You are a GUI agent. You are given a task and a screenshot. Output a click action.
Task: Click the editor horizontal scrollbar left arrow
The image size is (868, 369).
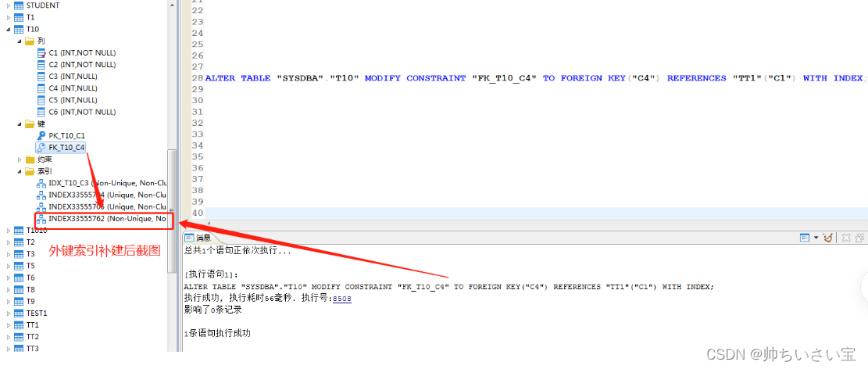(209, 223)
